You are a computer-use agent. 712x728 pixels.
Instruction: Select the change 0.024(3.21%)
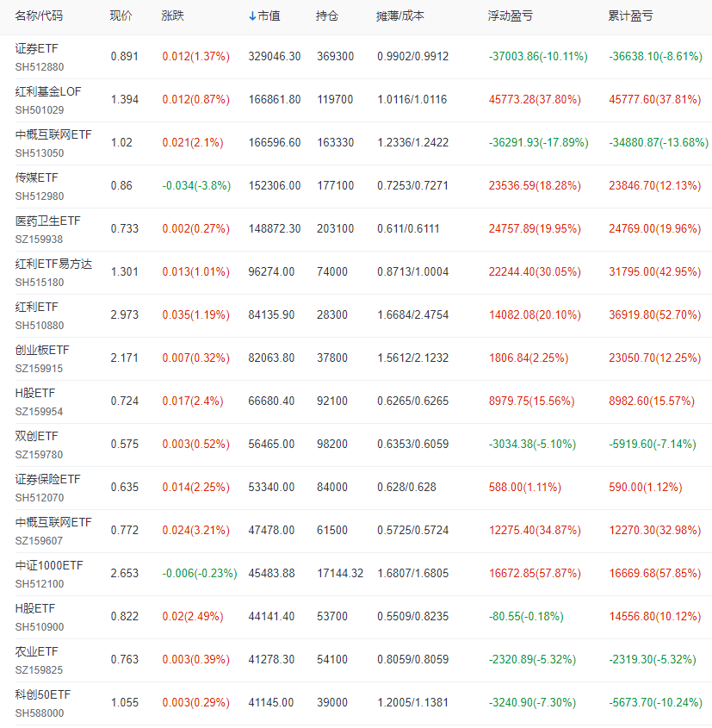(x=195, y=531)
